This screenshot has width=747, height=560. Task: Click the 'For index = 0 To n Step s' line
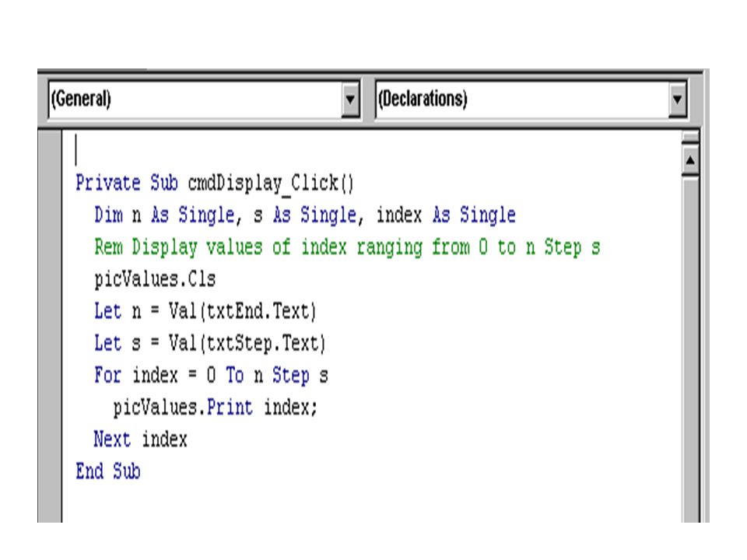point(211,375)
